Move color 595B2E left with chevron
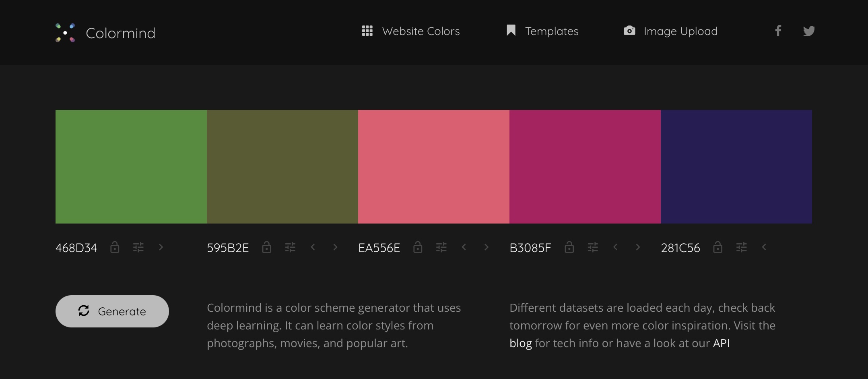This screenshot has height=379, width=868. pos(313,247)
